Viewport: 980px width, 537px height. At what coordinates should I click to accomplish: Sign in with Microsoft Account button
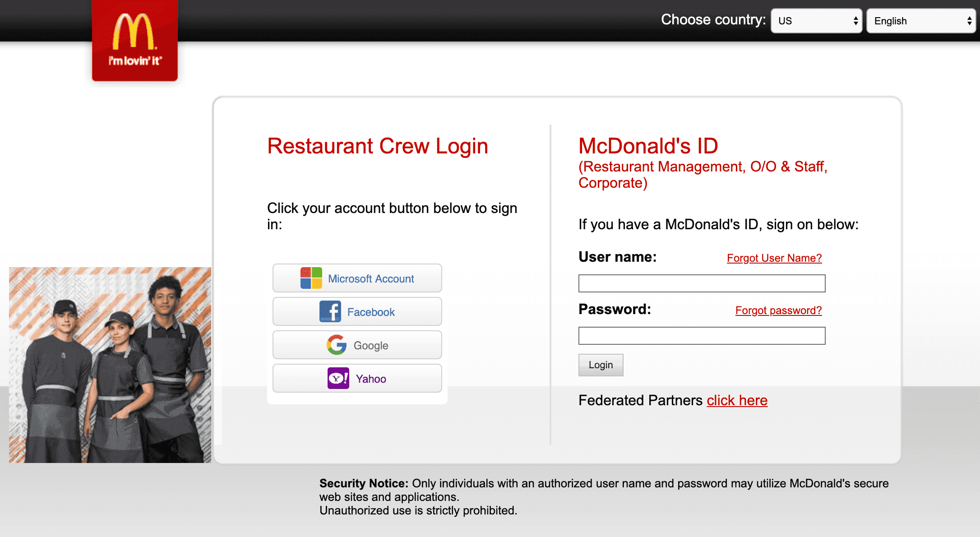pos(357,278)
